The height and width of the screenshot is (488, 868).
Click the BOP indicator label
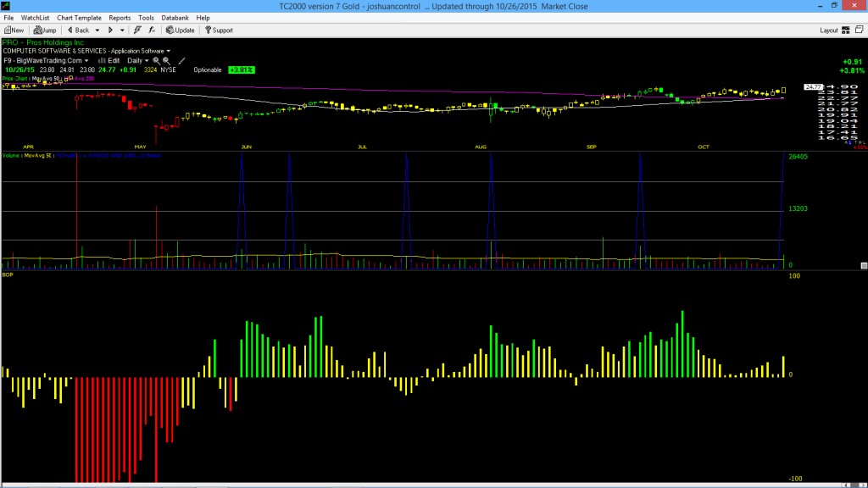tap(8, 275)
